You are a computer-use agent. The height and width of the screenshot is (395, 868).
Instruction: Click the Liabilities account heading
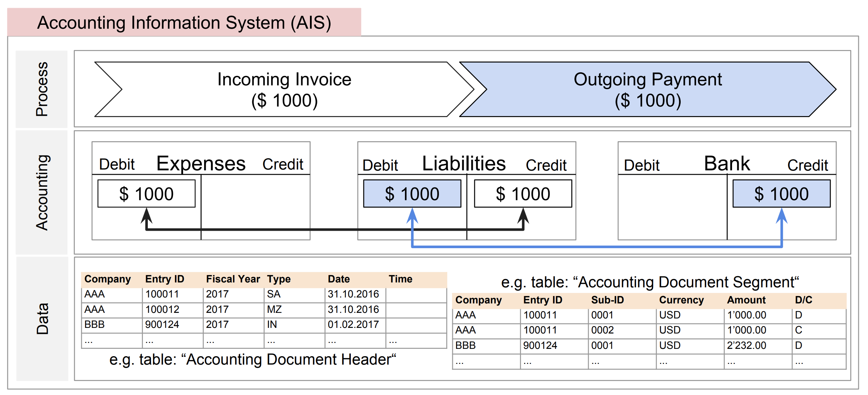pos(464,163)
